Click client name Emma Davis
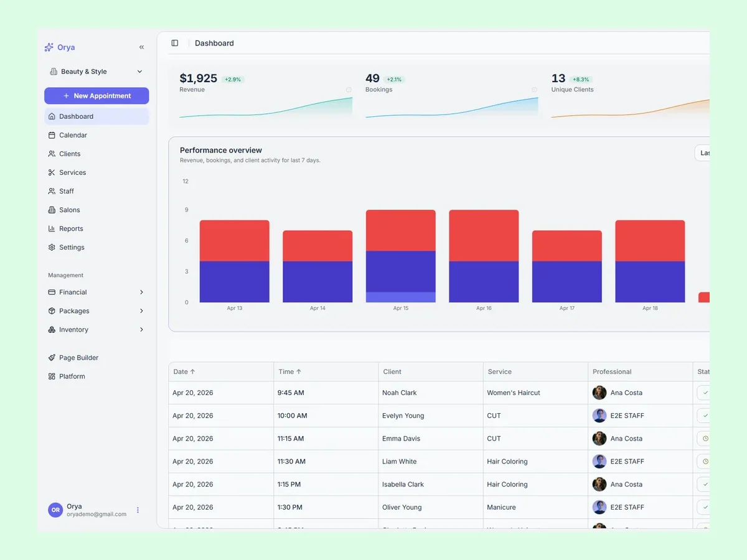The width and height of the screenshot is (747, 560). pyautogui.click(x=401, y=439)
